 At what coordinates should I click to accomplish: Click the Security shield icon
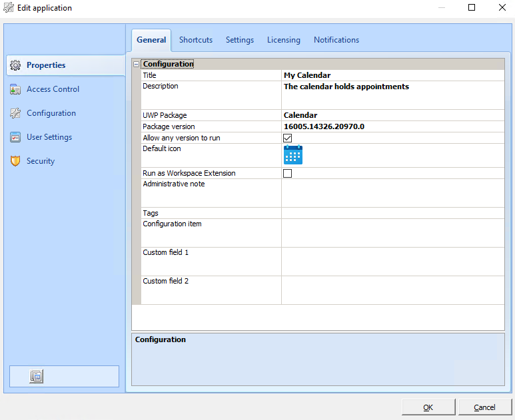tap(15, 161)
